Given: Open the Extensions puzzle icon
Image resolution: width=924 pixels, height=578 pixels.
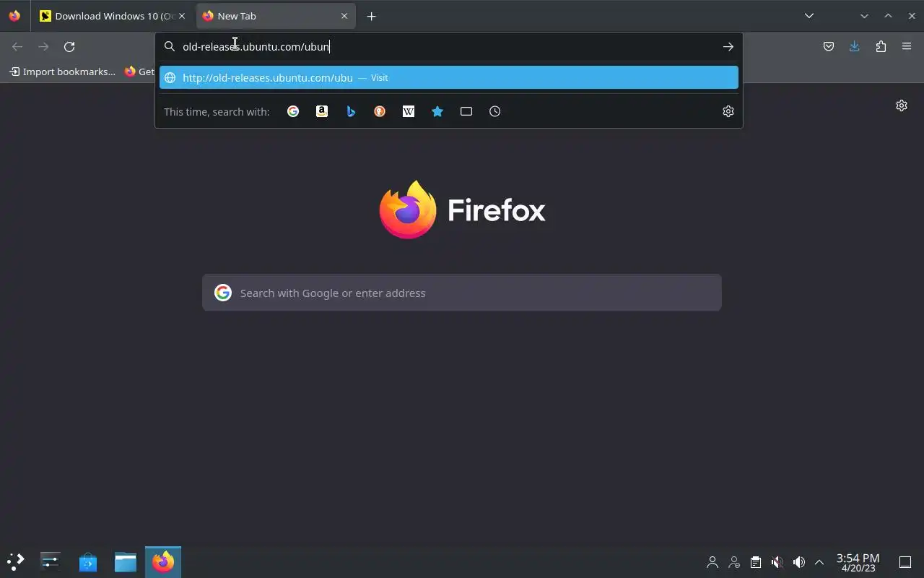Looking at the screenshot, I should pyautogui.click(x=881, y=47).
